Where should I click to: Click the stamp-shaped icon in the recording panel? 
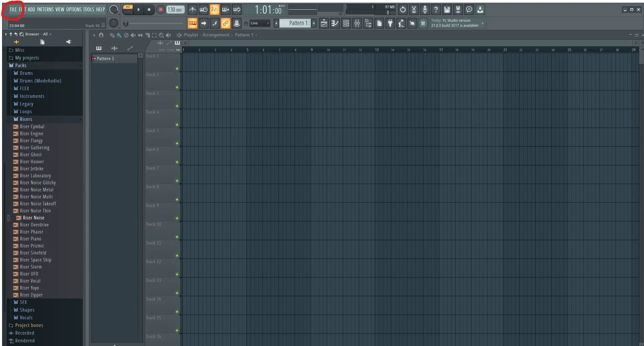[237, 23]
